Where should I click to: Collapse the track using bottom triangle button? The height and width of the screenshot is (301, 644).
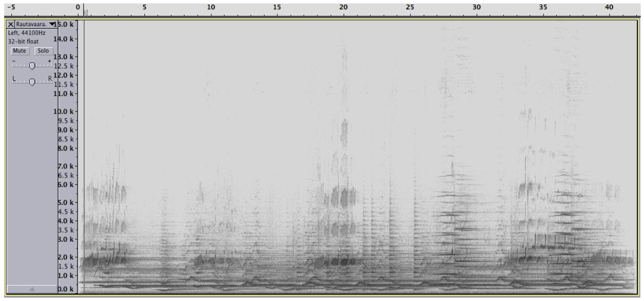(x=32, y=289)
